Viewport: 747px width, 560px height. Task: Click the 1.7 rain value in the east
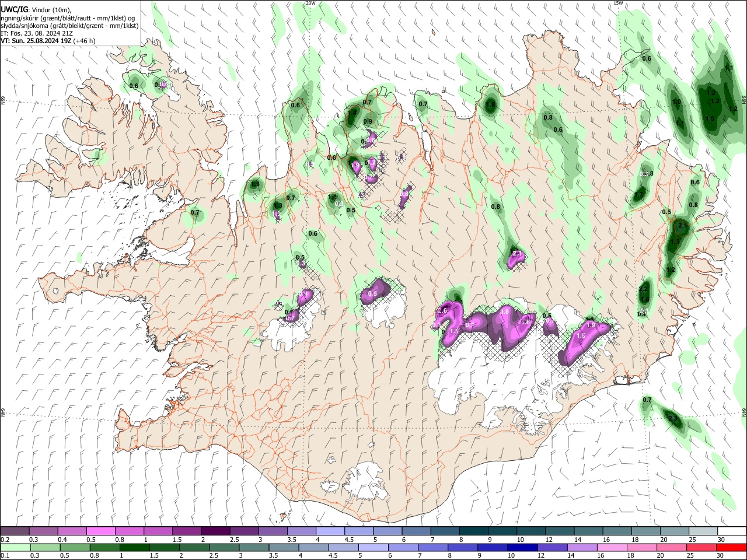pyautogui.click(x=639, y=195)
